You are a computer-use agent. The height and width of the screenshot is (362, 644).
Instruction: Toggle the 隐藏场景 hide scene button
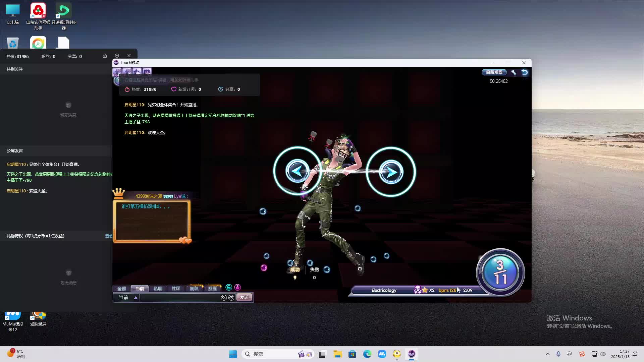coord(494,72)
